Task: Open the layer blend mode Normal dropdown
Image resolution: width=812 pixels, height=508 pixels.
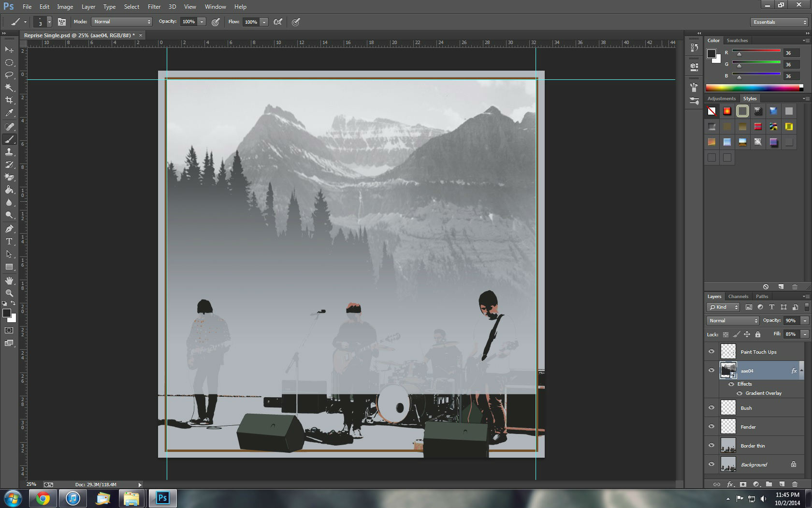Action: click(733, 321)
